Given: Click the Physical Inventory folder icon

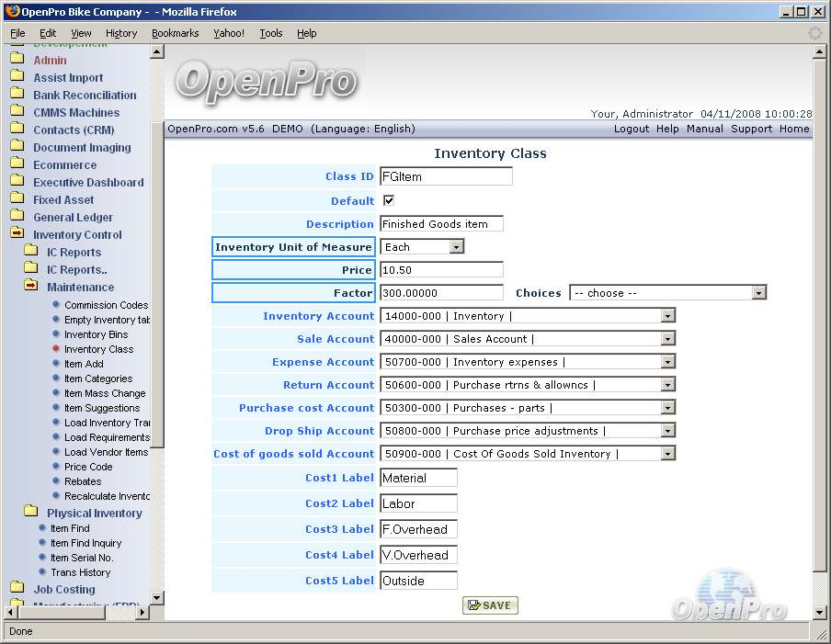Looking at the screenshot, I should point(30,513).
